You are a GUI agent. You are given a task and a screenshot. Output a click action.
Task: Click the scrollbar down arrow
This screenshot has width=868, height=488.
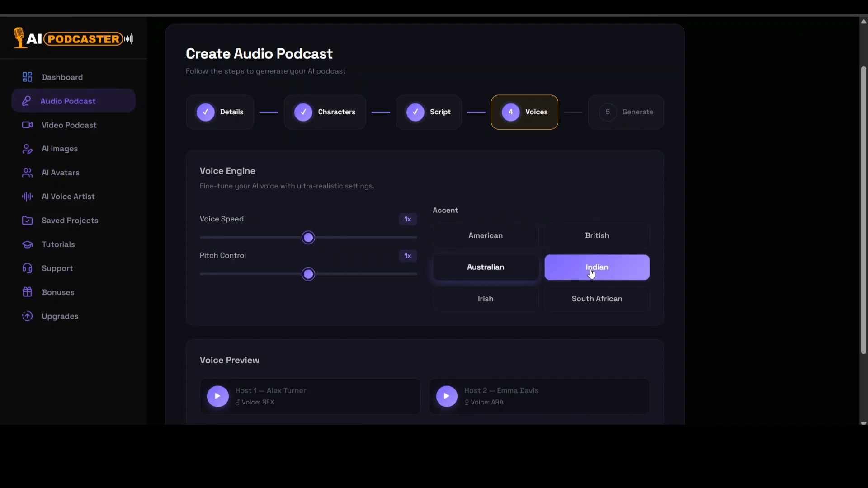click(x=863, y=423)
